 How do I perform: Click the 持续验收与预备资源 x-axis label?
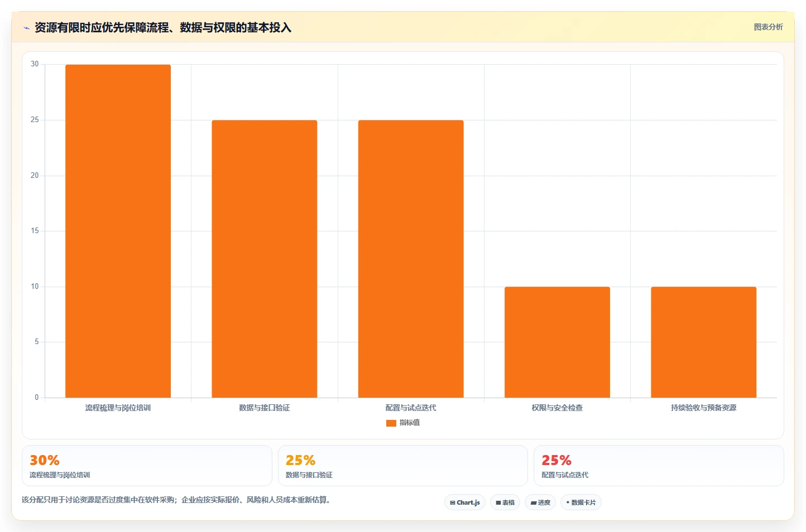703,408
